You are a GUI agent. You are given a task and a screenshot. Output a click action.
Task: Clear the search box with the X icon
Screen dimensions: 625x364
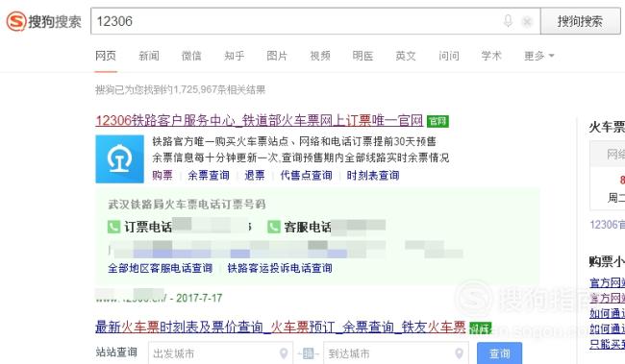point(527,21)
